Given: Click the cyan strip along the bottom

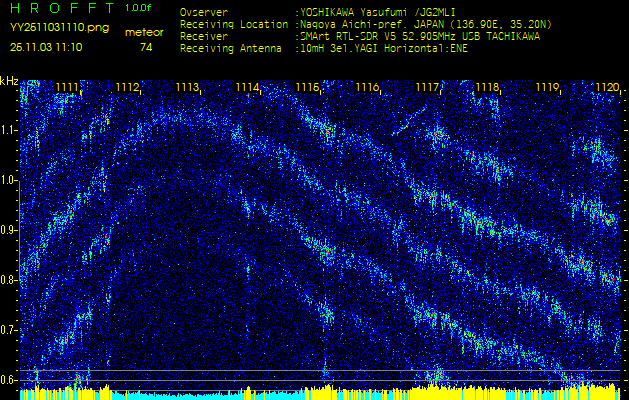Looking at the screenshot, I should 200,396.
